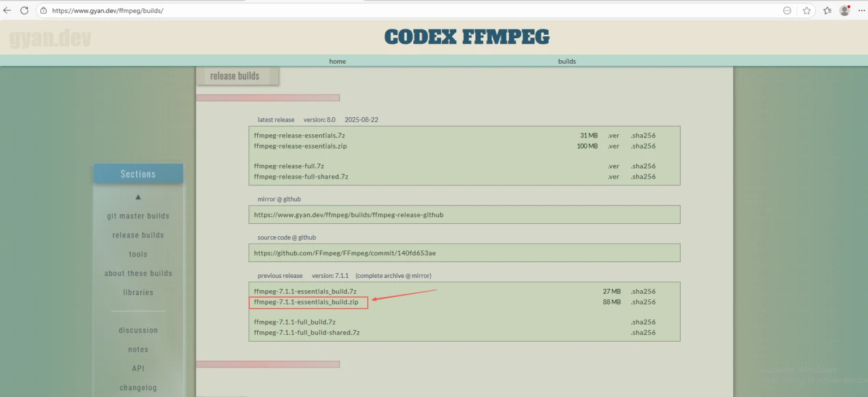Open the ffmpeg-release-github mirror link
868x397 pixels.
(x=348, y=214)
